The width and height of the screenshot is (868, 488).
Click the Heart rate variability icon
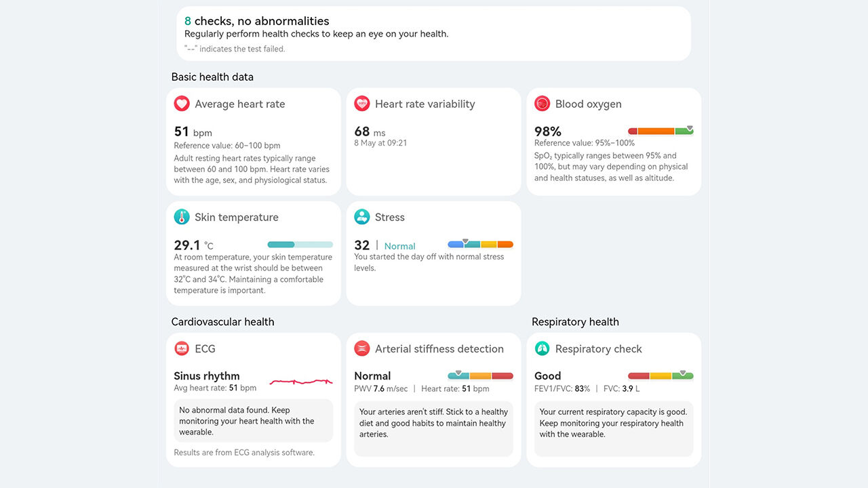pyautogui.click(x=362, y=104)
